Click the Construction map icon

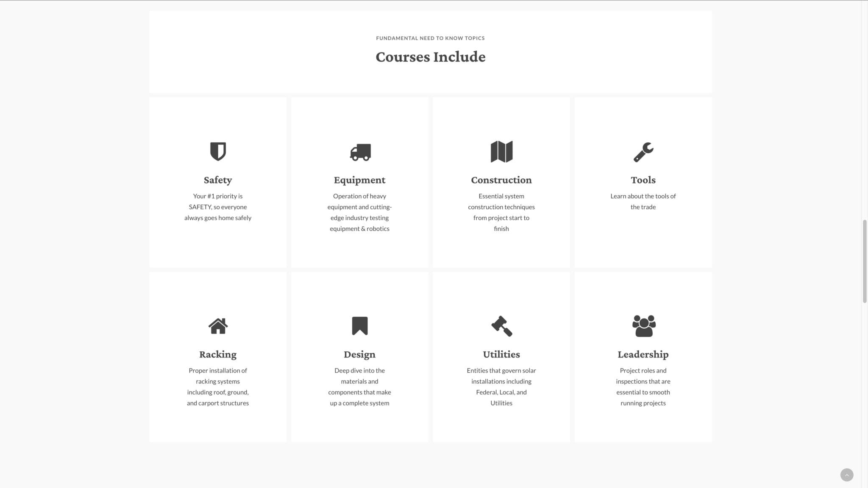point(501,152)
